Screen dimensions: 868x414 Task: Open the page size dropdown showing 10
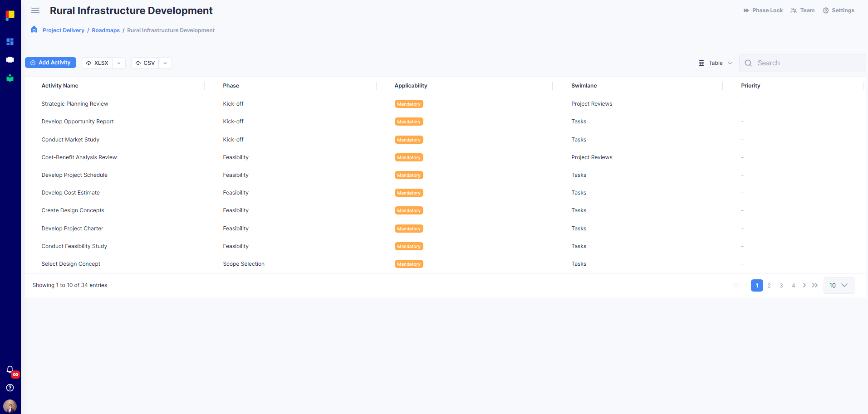(838, 285)
